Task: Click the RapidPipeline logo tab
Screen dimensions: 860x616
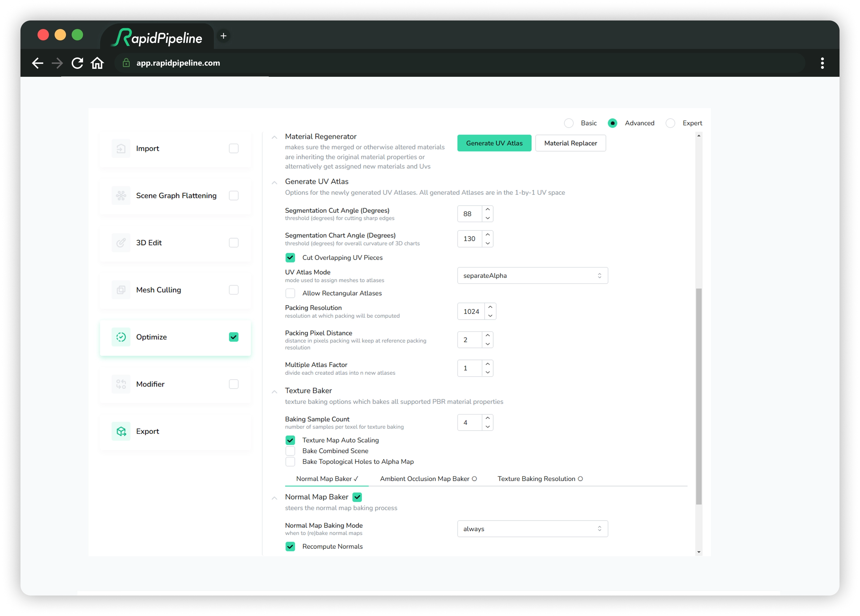Action: click(157, 38)
